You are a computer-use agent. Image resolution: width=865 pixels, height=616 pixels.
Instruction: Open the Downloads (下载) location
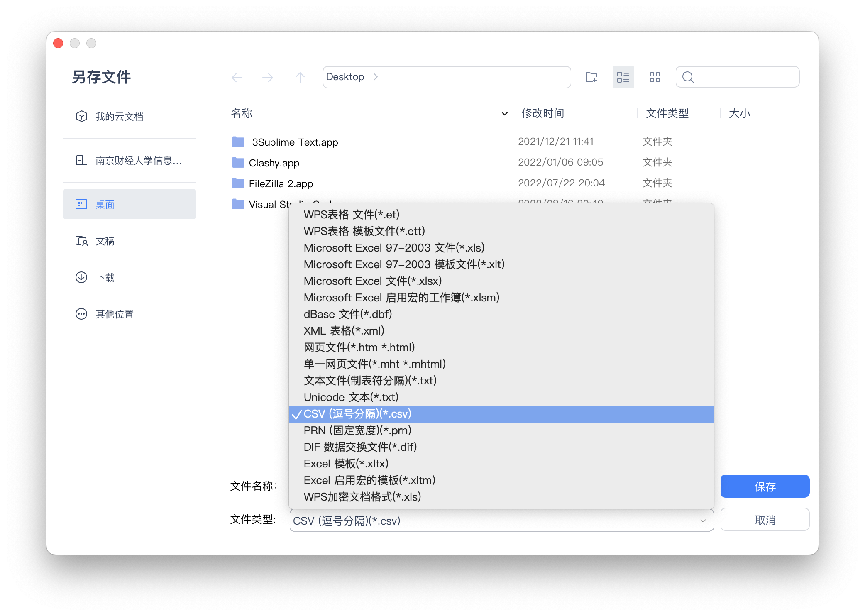coord(105,278)
